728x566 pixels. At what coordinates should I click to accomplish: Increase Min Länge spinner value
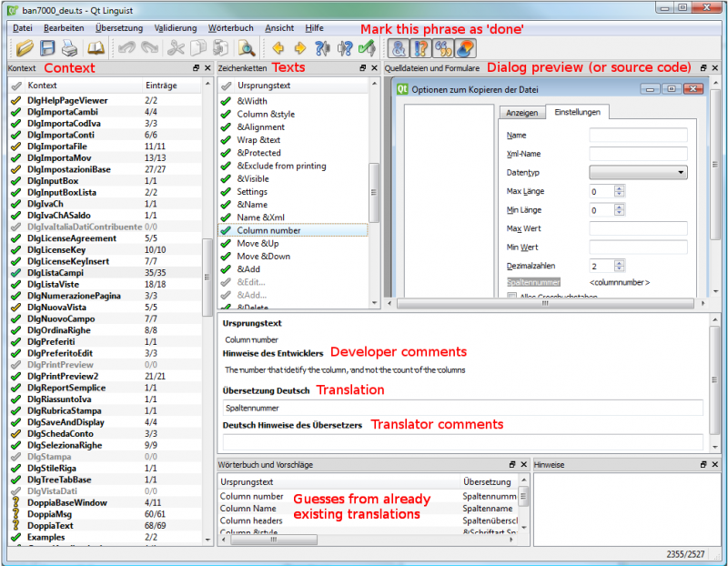(620, 207)
